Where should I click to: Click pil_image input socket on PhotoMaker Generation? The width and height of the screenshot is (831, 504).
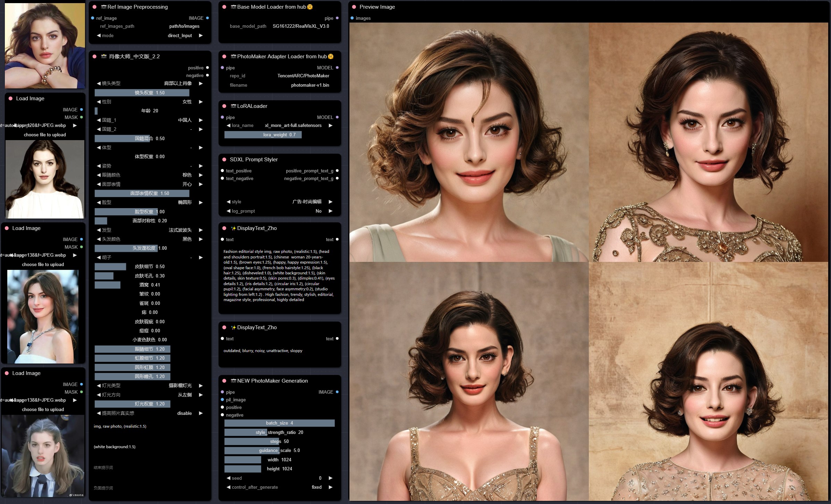point(222,400)
